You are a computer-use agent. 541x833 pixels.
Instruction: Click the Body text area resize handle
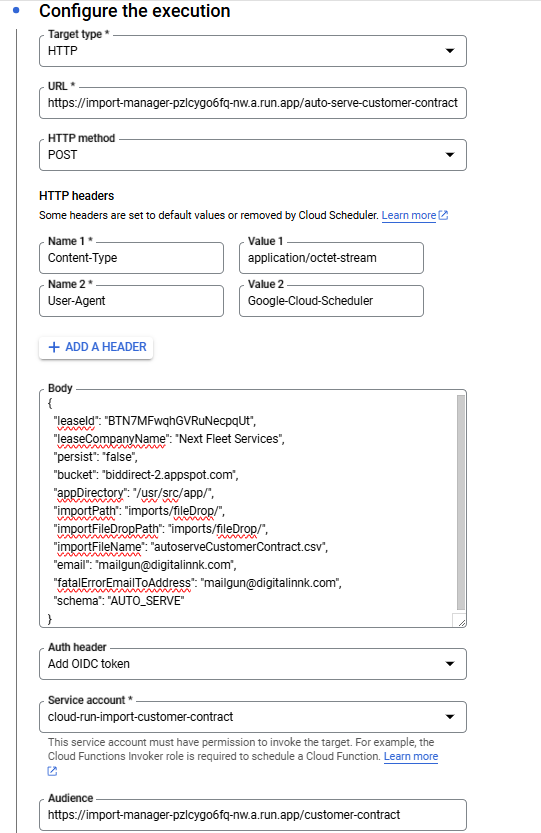460,620
